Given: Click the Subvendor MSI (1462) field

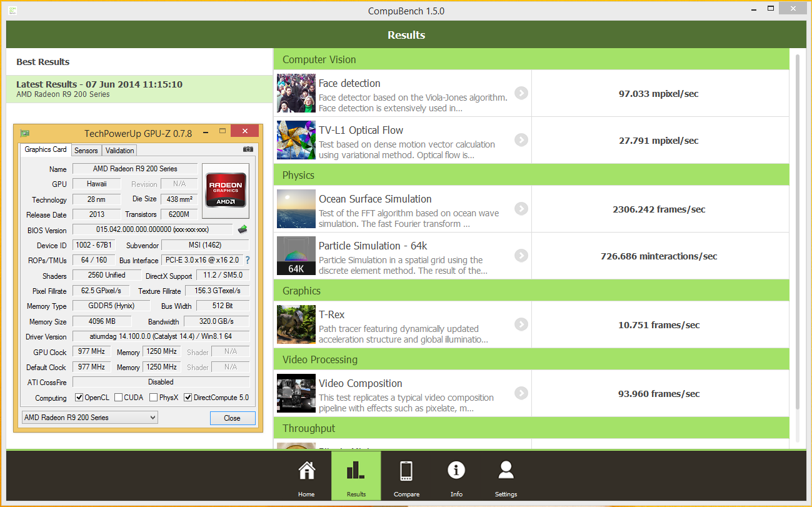Looking at the screenshot, I should 205,245.
